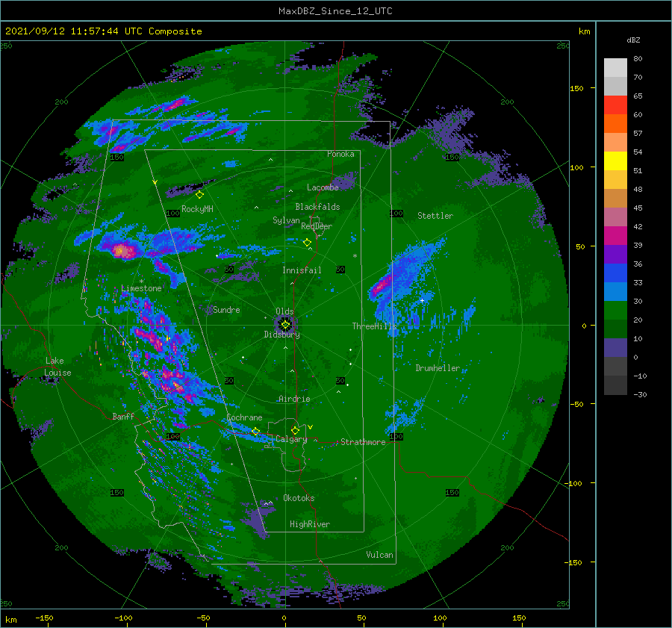Click the light blue 30–33 dBZ legend swatch
Viewport: 672px width, 628px height.
click(615, 292)
